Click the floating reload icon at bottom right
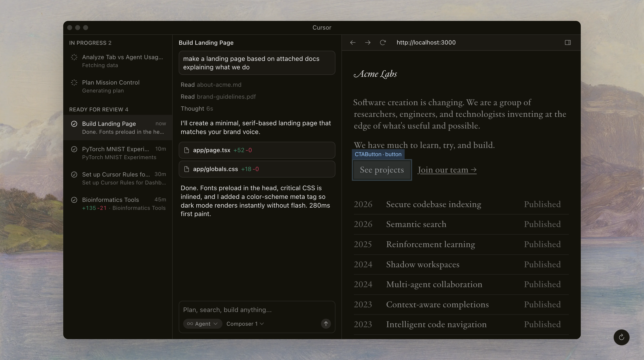Screen dimensions: 644x360 [x=621, y=337]
